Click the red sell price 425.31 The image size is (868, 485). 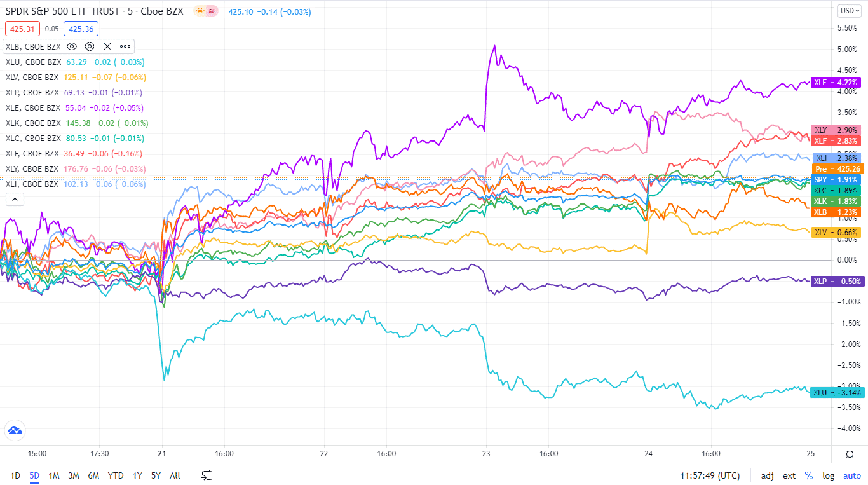click(x=22, y=29)
